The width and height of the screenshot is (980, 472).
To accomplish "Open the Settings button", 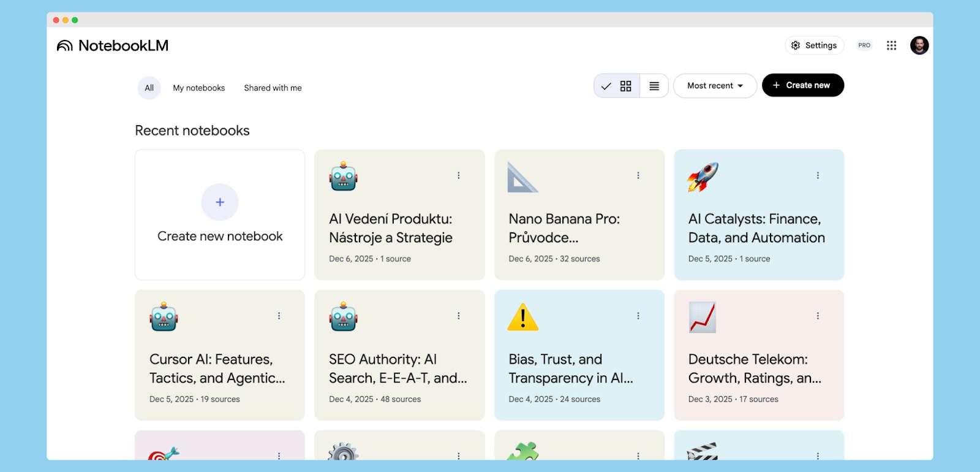I will [814, 45].
